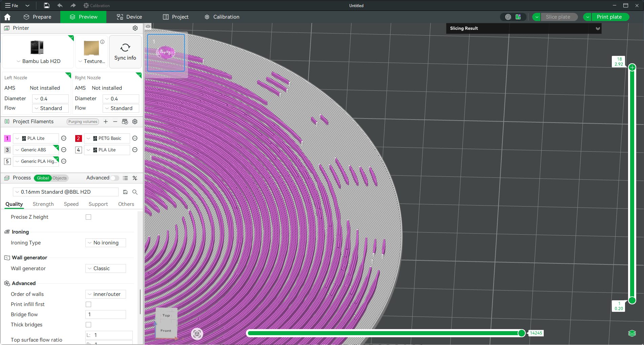This screenshot has width=644, height=345.
Task: Enable Precise Z height checkbox
Action: pyautogui.click(x=88, y=217)
